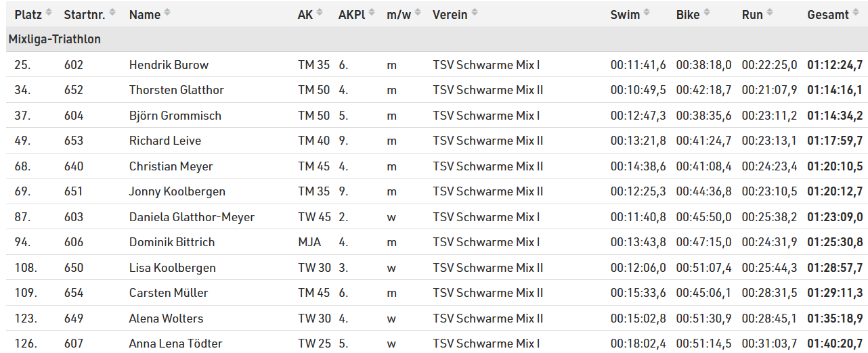The height and width of the screenshot is (353, 868).
Task: Sort by AKPl using its arrow icon
Action: [372, 13]
